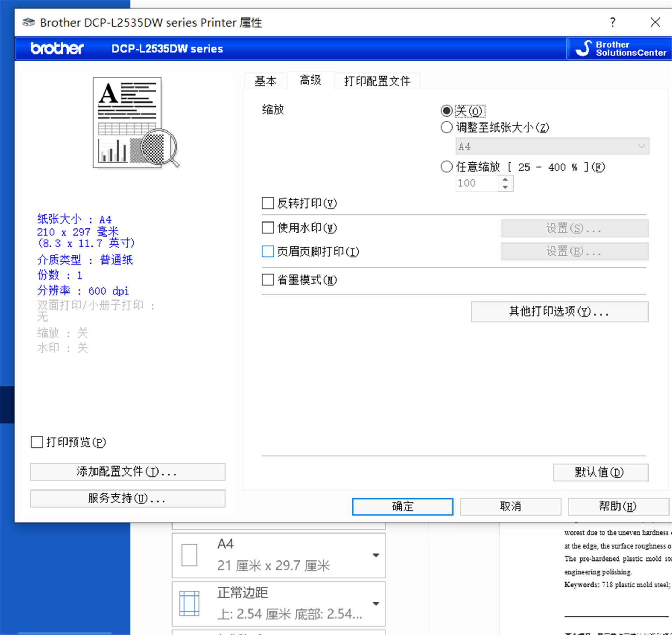Viewport: 672px width, 635px height.
Task: Increase scale value with the stepper arrow
Action: (505, 179)
